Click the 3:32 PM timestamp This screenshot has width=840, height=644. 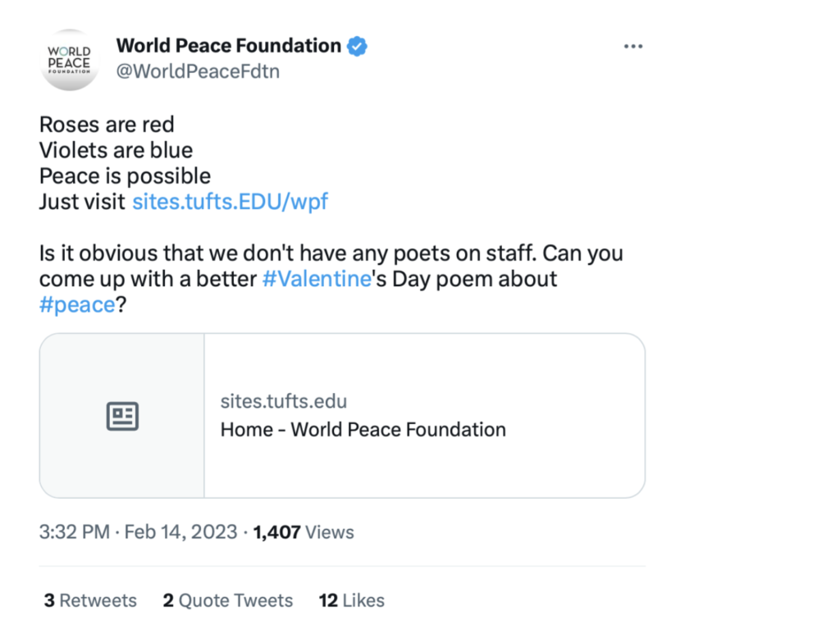[x=75, y=532]
